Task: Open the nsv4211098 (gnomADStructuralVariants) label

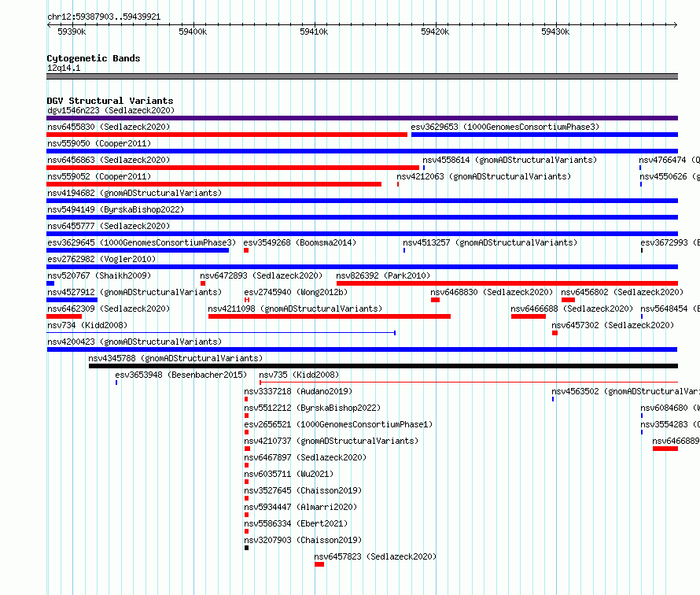Action: pos(295,309)
